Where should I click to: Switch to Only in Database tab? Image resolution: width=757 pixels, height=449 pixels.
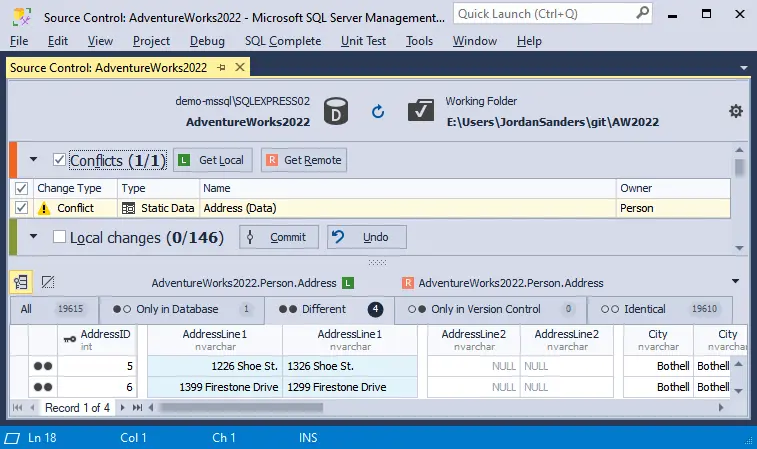(x=182, y=309)
